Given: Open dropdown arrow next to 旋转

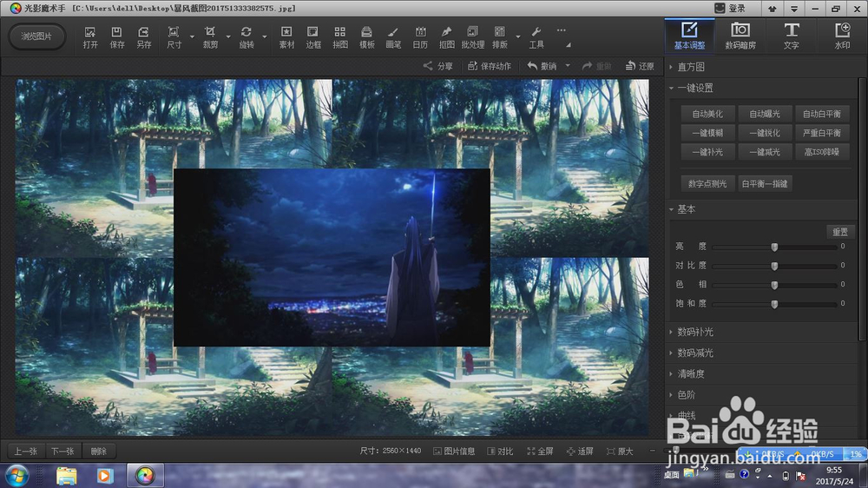Looking at the screenshot, I should point(265,37).
